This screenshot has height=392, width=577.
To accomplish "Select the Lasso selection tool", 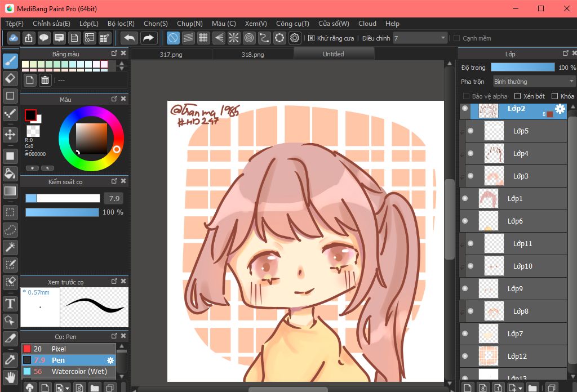I will pos(10,230).
